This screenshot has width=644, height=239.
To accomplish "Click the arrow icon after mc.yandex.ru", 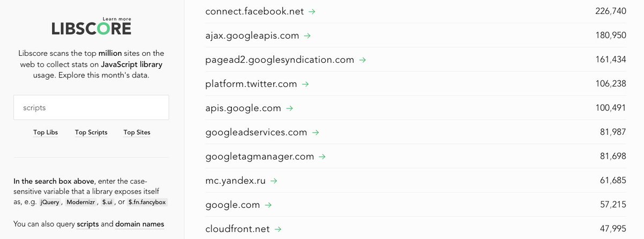I will coord(274,181).
